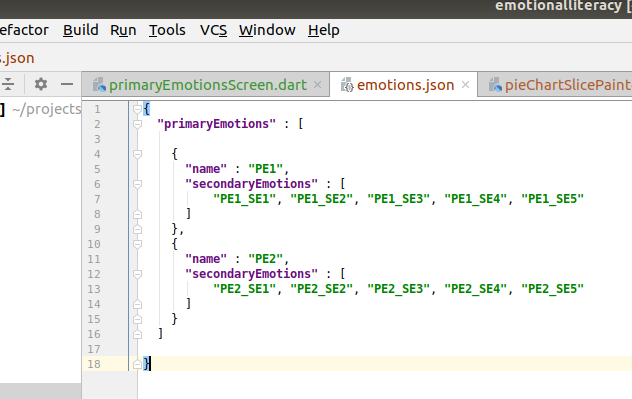Open the VCS menu
Screen dimensions: 632x399
coord(213,30)
